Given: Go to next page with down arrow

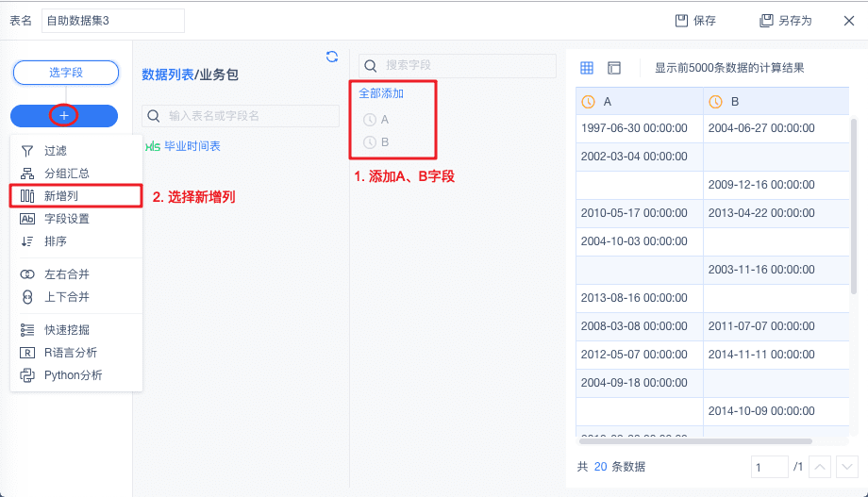Looking at the screenshot, I should 847,467.
